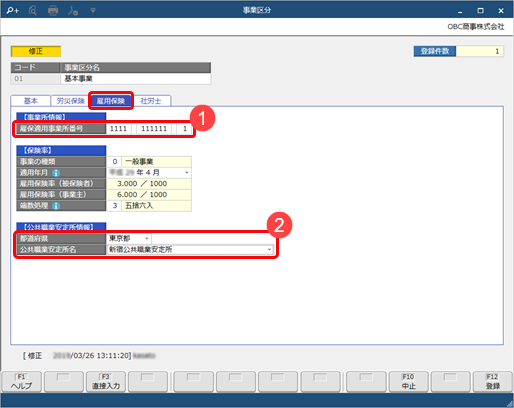This screenshot has width=514, height=408.
Task: Click the PDF export icon in title bar
Action: point(73,11)
